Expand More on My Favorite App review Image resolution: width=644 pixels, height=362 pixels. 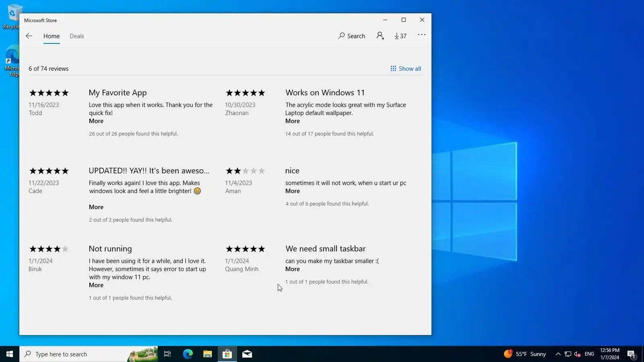(96, 121)
